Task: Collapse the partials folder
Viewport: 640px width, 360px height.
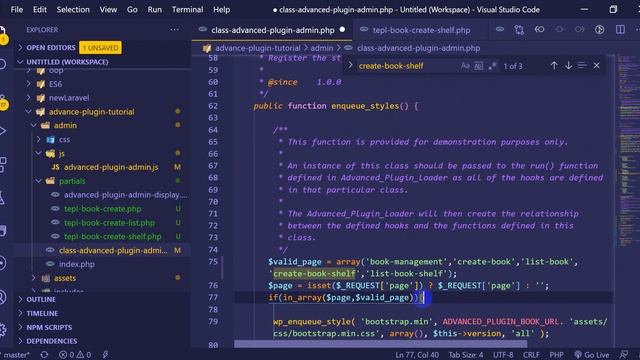Action: [72, 181]
